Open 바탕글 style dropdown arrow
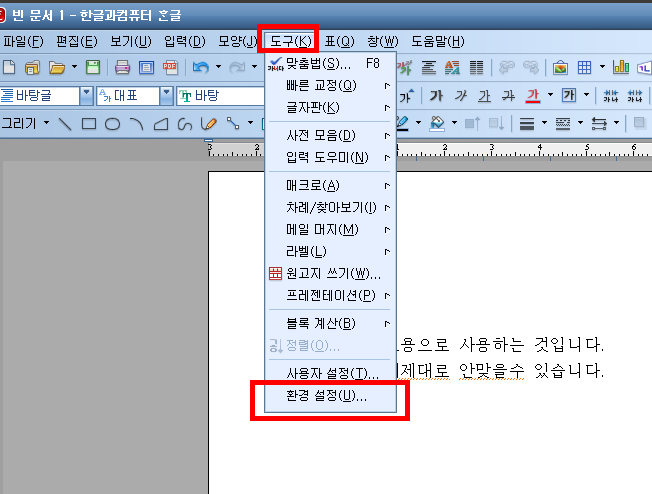 click(x=86, y=96)
